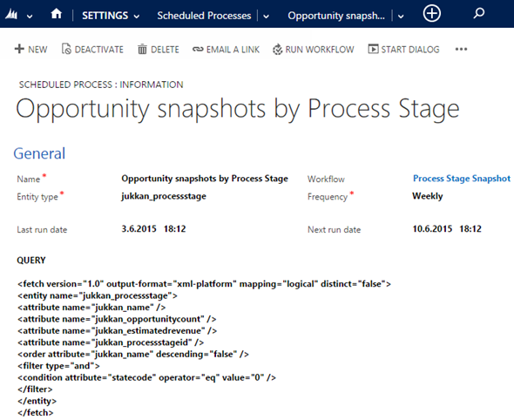This screenshot has width=514, height=420.
Task: Click the statecode condition line
Action: 146,377
